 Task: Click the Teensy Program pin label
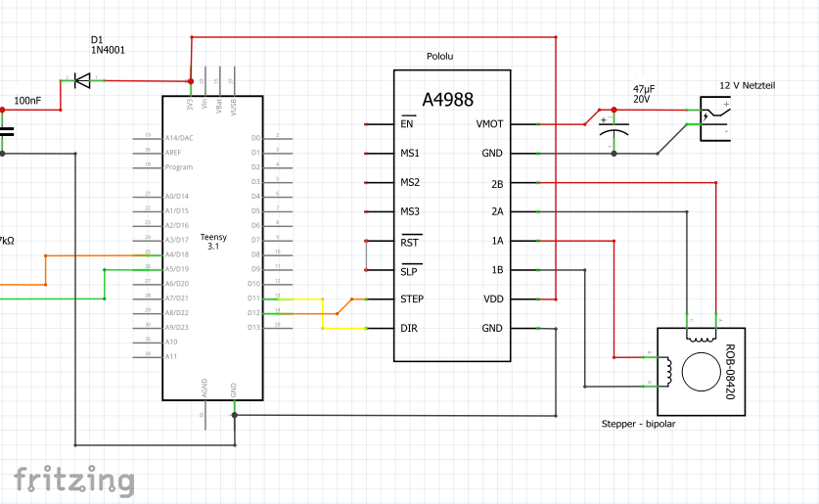pyautogui.click(x=179, y=167)
